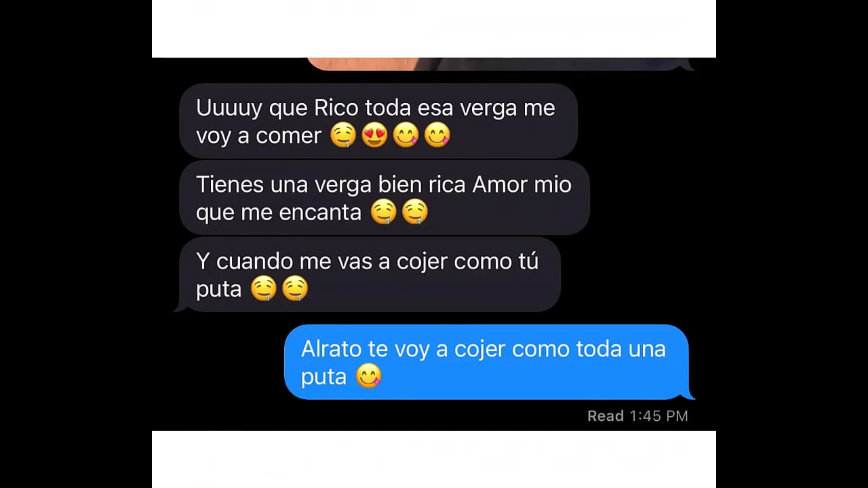The height and width of the screenshot is (488, 868).
Task: Click the last yum-face emoji in the first message
Action: coord(437,136)
